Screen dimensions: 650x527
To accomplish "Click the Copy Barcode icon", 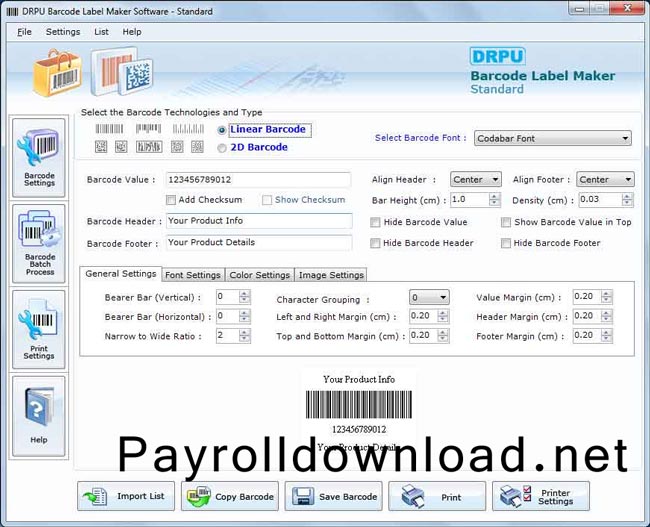I will coord(199,496).
